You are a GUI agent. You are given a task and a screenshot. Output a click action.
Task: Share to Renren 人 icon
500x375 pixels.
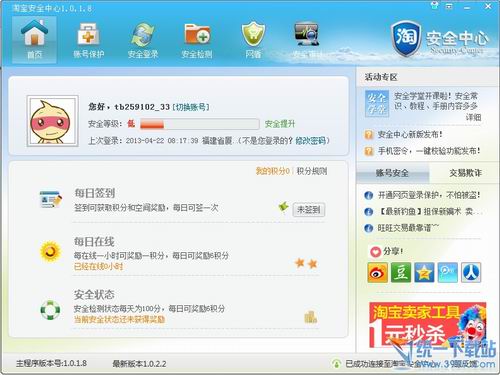click(471, 273)
